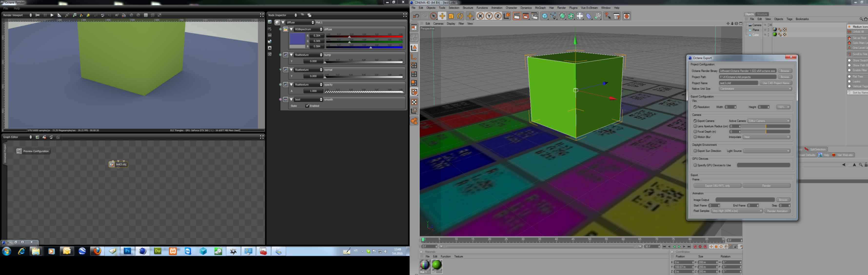Click the Export OBJ/MTL only button
Viewport: 868px width, 275px height.
tap(717, 186)
